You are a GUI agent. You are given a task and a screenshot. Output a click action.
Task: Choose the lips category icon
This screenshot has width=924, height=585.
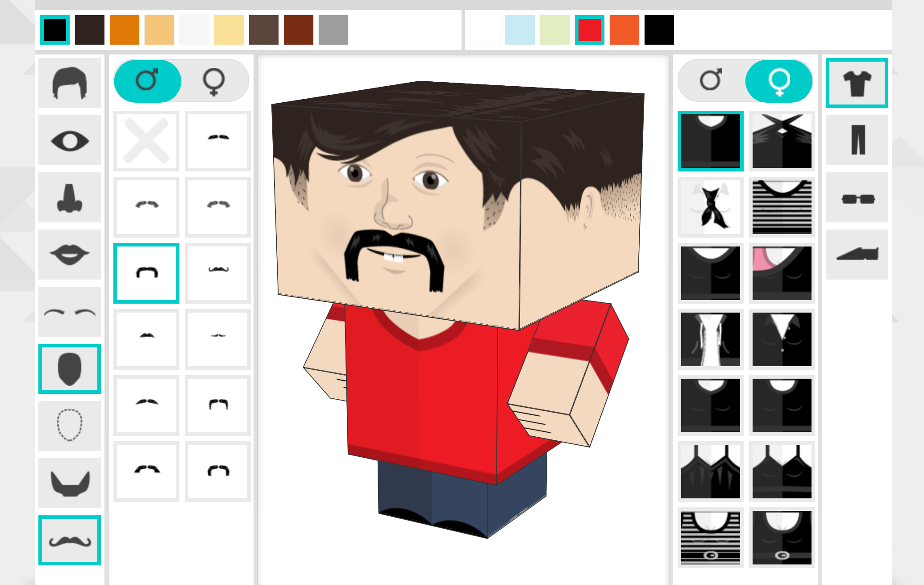(70, 255)
